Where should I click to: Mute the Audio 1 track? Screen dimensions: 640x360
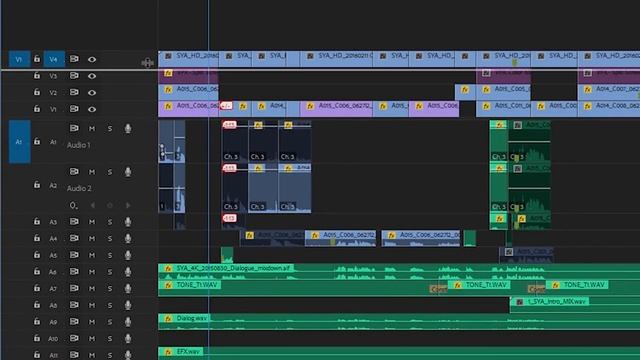point(92,129)
